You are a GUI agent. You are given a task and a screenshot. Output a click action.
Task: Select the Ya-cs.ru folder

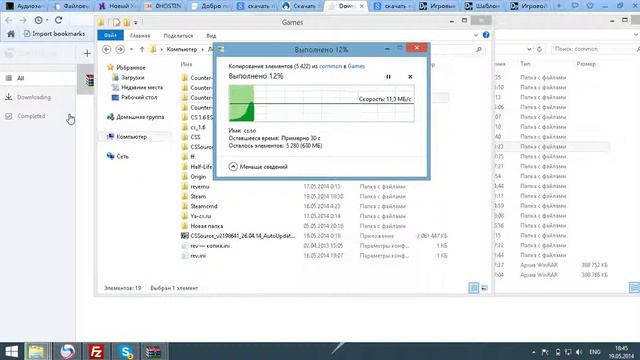click(196, 216)
